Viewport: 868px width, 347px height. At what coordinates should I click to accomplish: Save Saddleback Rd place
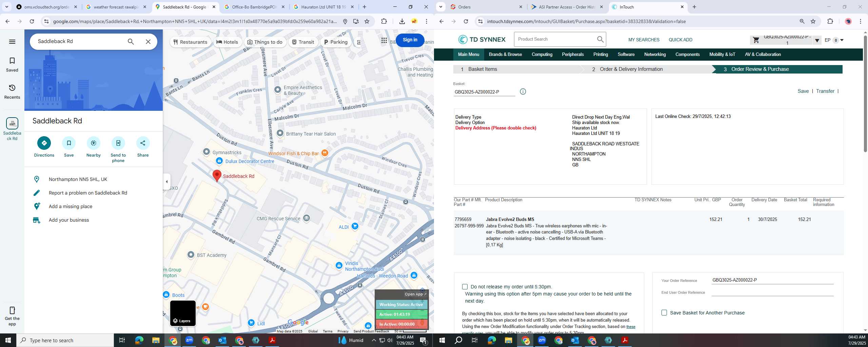tap(69, 147)
